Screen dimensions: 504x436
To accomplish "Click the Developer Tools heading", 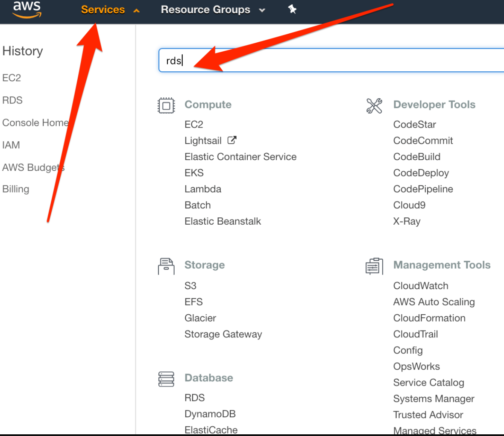I will click(434, 105).
